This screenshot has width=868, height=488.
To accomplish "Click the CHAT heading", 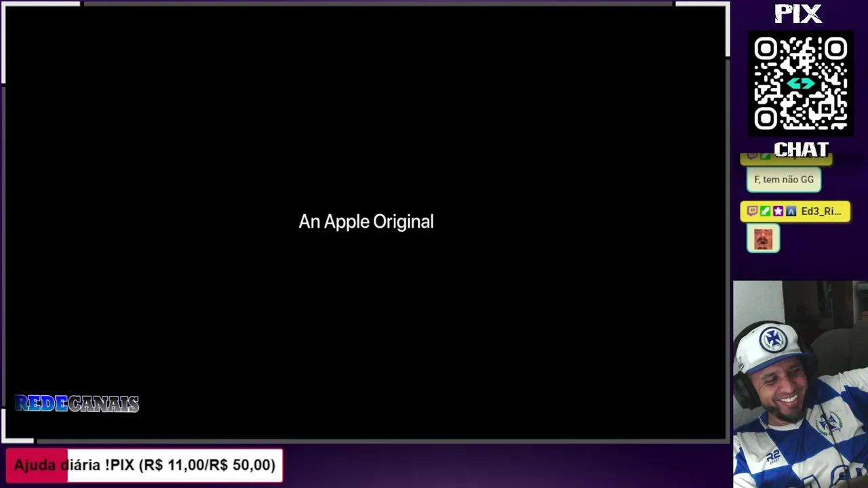I will point(801,149).
